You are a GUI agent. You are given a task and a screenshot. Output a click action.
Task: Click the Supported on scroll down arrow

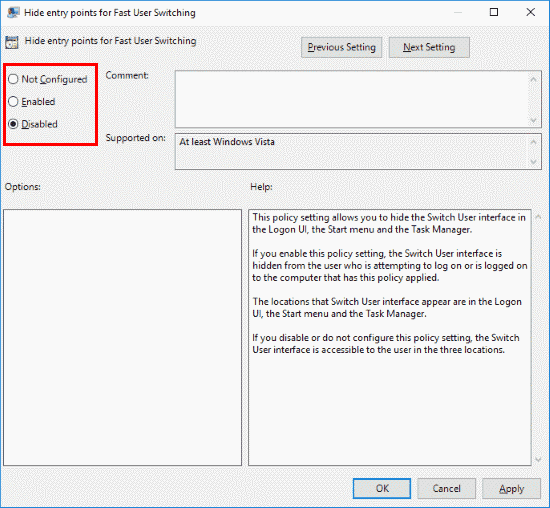(534, 162)
